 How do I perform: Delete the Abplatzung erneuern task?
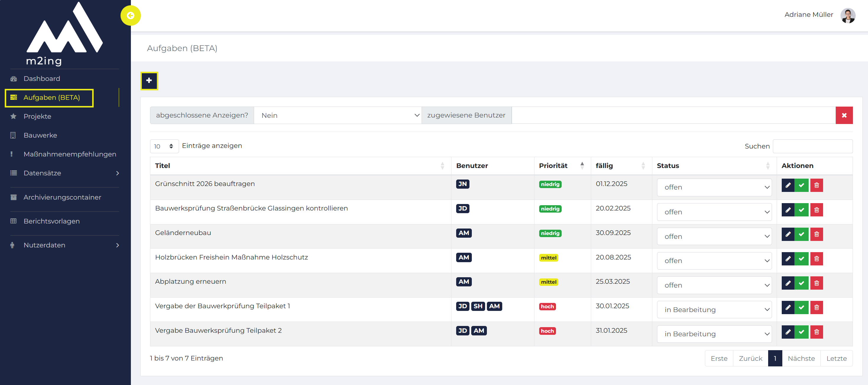816,283
